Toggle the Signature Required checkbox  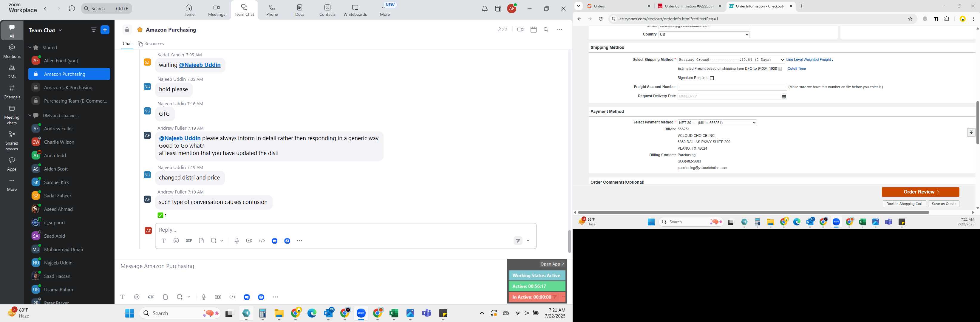pyautogui.click(x=712, y=78)
